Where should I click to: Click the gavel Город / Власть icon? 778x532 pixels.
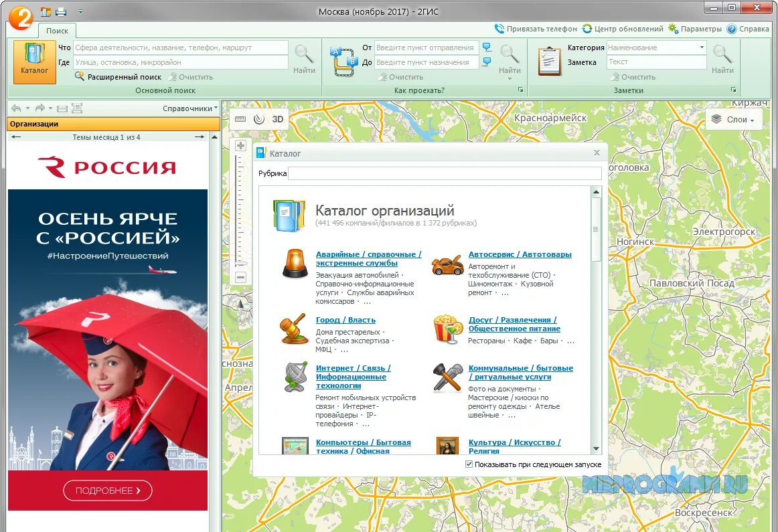pyautogui.click(x=294, y=329)
